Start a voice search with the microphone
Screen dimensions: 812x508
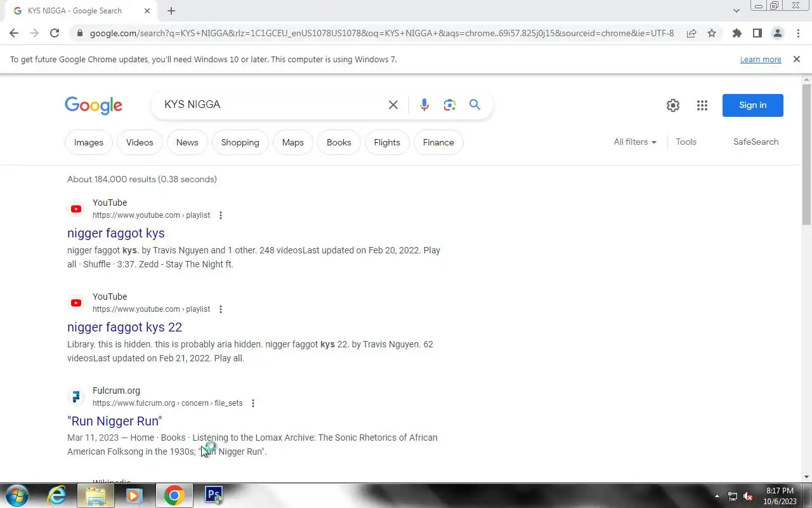click(x=424, y=105)
